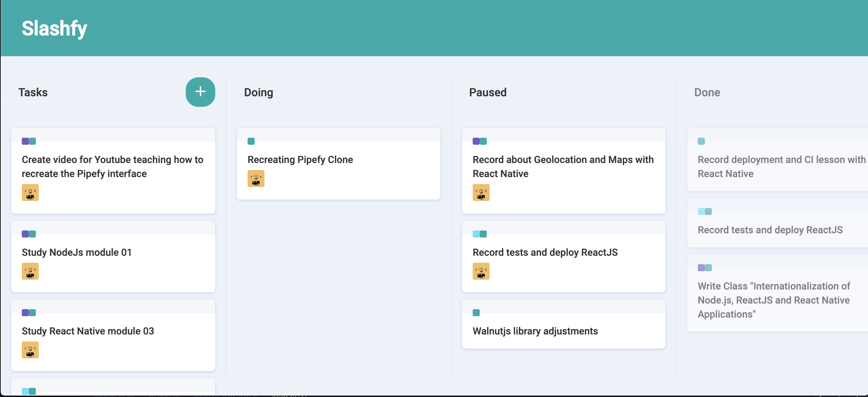Click the Done column heading
The image size is (868, 397).
point(707,92)
